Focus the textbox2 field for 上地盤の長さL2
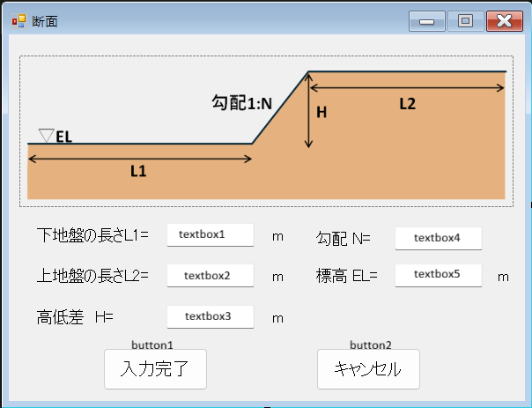The width and height of the screenshot is (532, 408). 211,276
